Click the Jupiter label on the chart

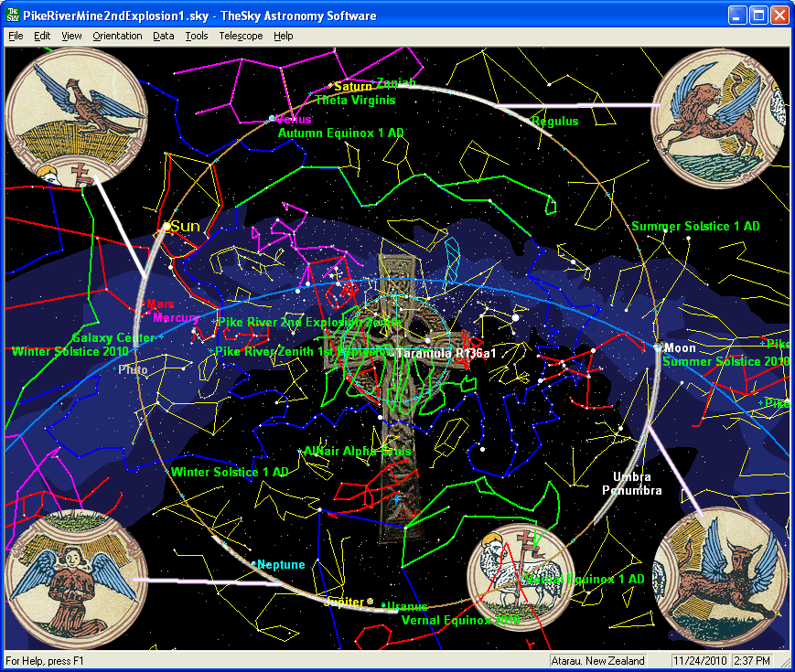(343, 602)
